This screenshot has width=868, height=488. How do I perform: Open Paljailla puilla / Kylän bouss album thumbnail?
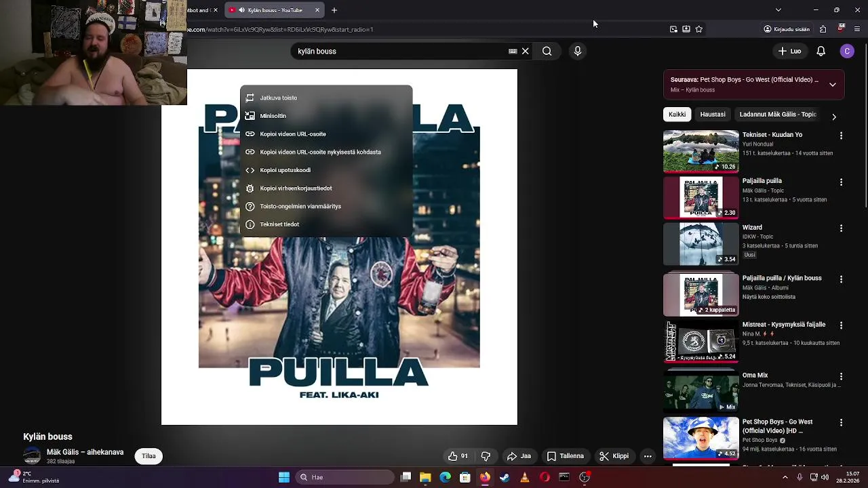701,295
